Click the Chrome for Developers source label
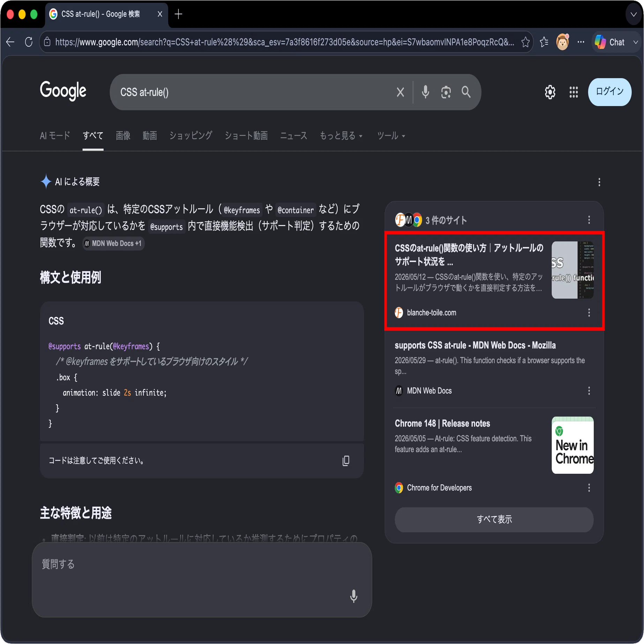The image size is (644, 644). [439, 488]
